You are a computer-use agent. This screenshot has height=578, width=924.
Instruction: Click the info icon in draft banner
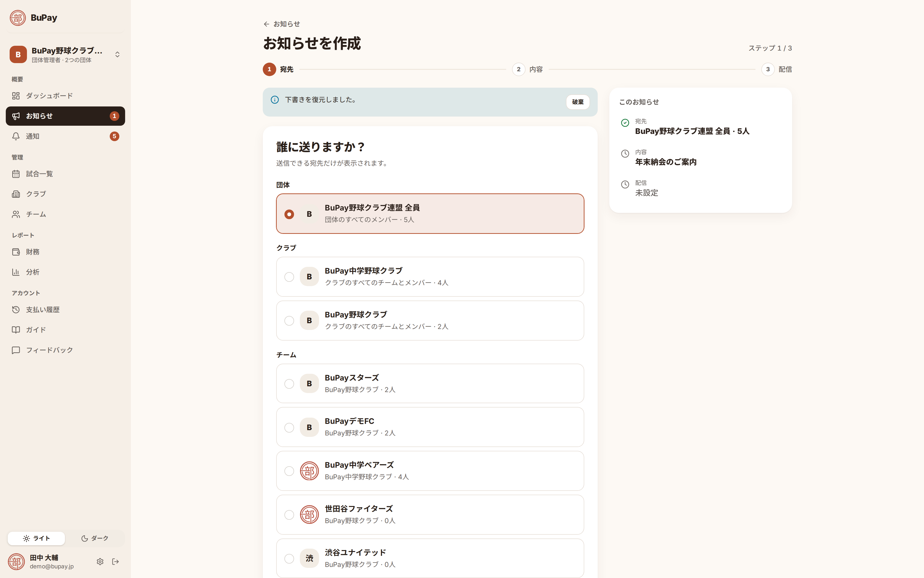click(x=275, y=100)
